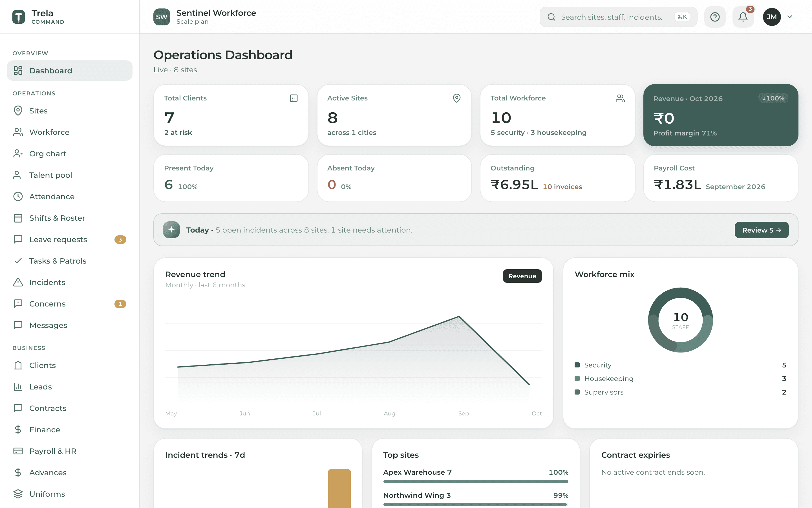Click 'No active contract ends soon.' text
Viewport: 812px width, 508px height.
coord(653,472)
